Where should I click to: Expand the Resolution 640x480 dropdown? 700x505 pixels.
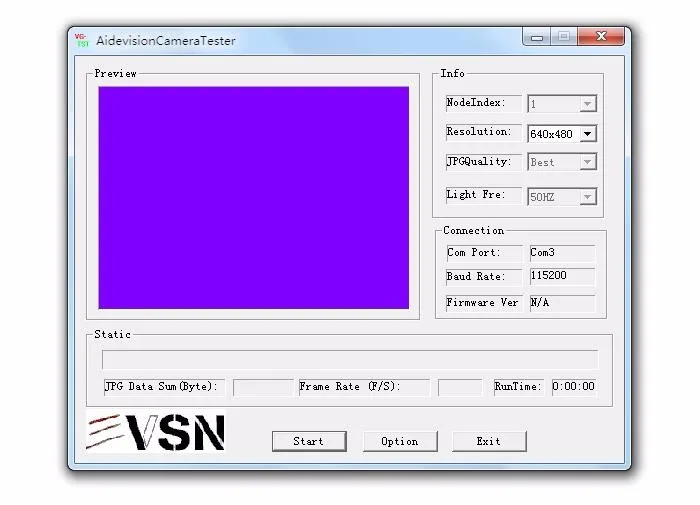click(562, 134)
